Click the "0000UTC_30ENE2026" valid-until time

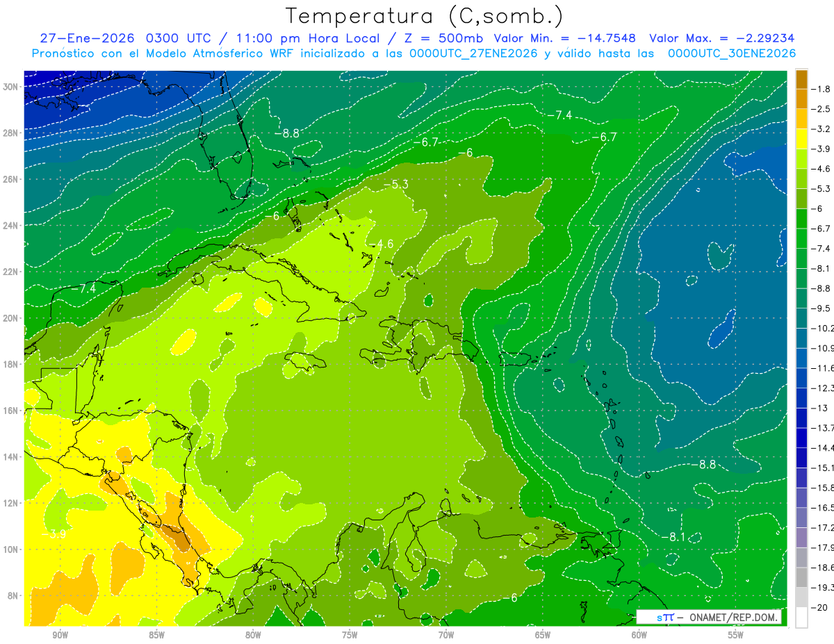732,53
